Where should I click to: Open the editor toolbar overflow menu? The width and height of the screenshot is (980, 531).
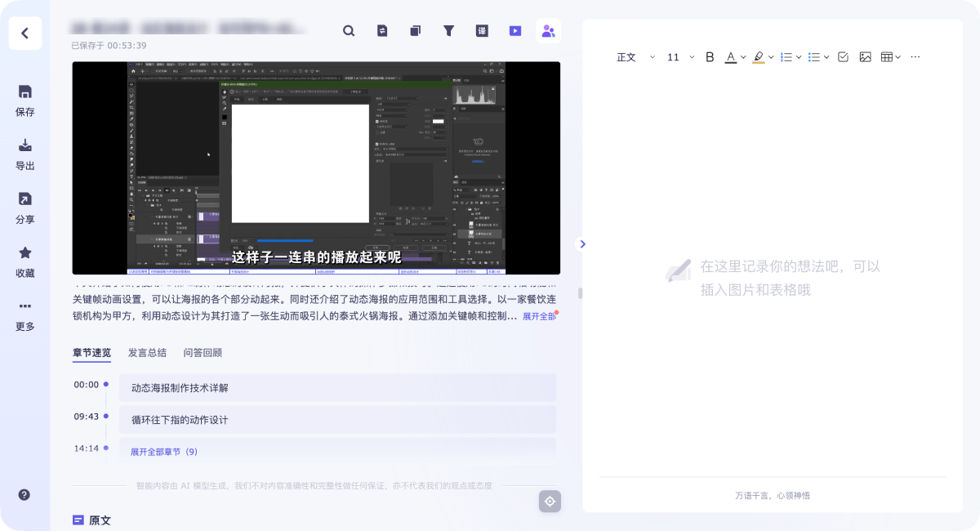click(x=915, y=57)
